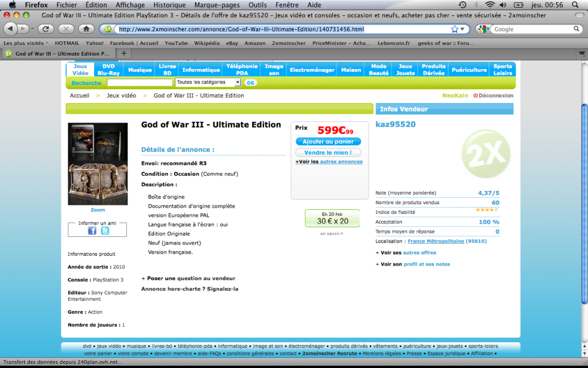Viewport: 588px width, 368px height.
Task: Select the 'Musique' category tab
Action: coord(140,70)
